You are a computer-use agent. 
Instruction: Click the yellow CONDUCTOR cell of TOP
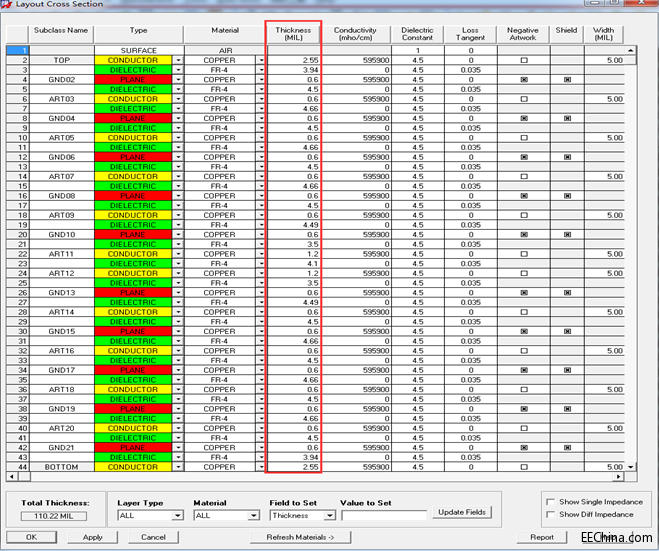(133, 60)
